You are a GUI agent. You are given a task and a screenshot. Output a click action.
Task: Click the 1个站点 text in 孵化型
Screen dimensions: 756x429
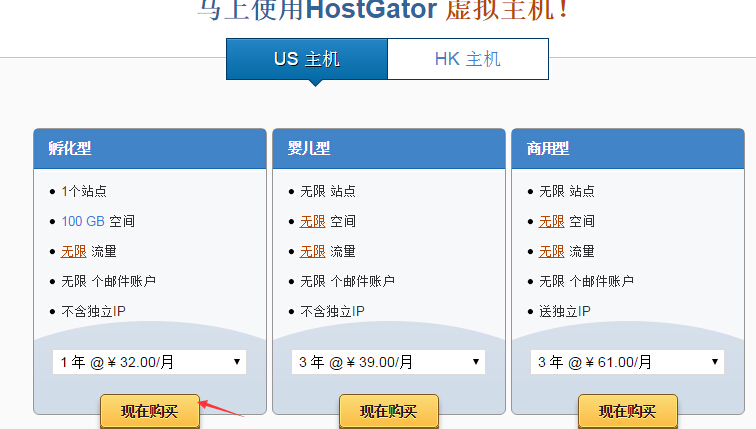(x=84, y=191)
